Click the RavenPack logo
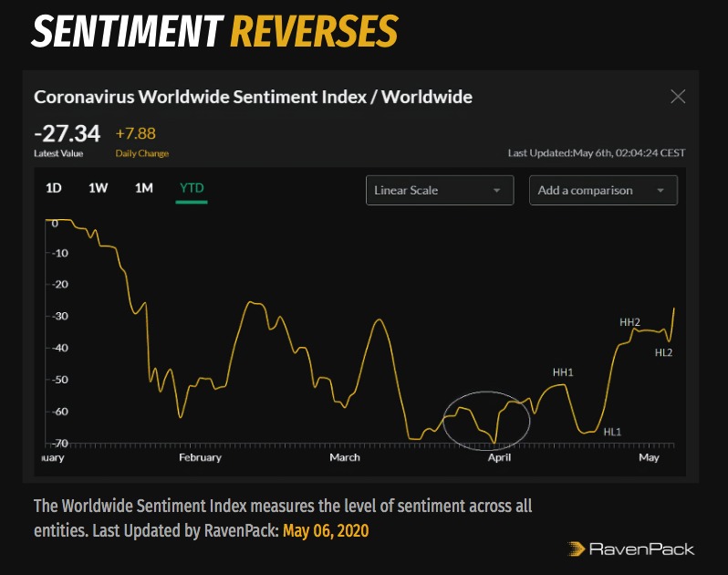728x575 pixels. click(631, 549)
